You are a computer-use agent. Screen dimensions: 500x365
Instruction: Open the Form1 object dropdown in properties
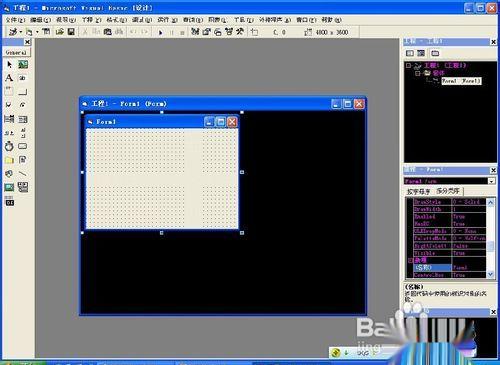491,181
